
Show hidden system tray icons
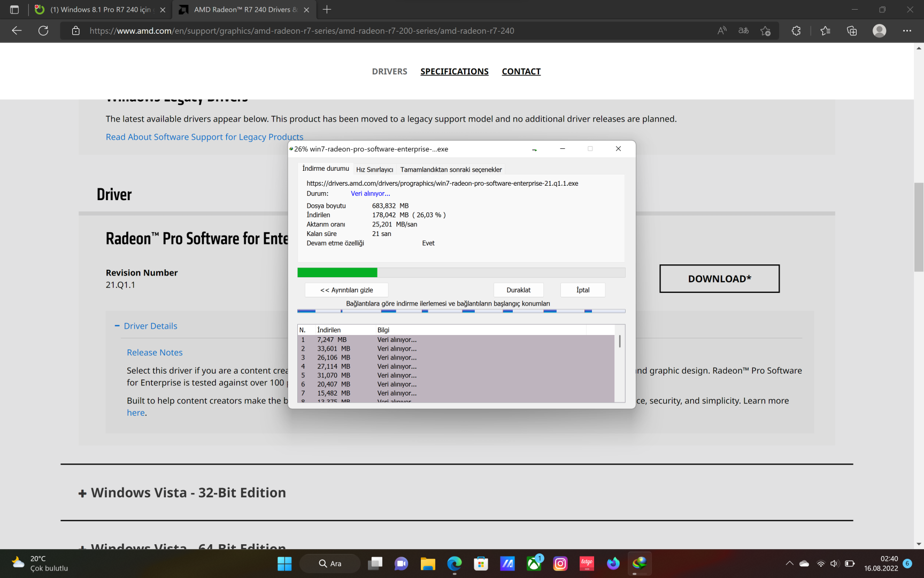pyautogui.click(x=789, y=564)
